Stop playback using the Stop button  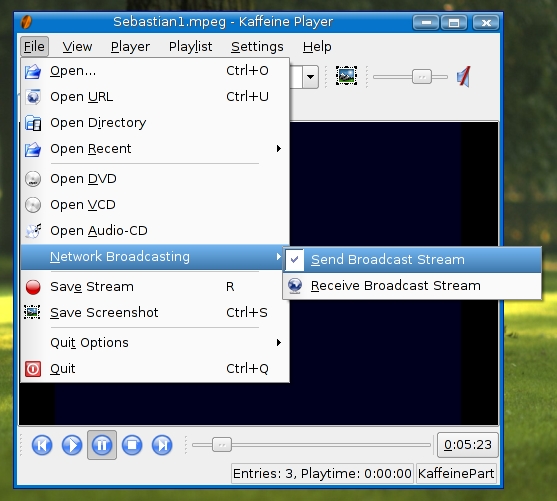click(x=132, y=445)
